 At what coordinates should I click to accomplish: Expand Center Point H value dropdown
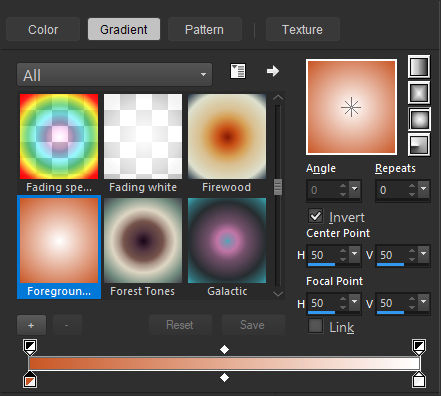[354, 254]
